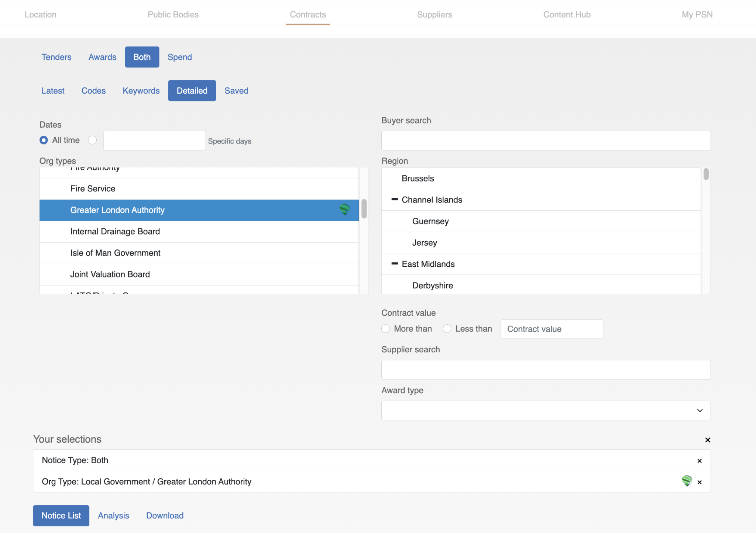The height and width of the screenshot is (533, 756).
Task: Select the Channel Islands region
Action: click(541, 200)
